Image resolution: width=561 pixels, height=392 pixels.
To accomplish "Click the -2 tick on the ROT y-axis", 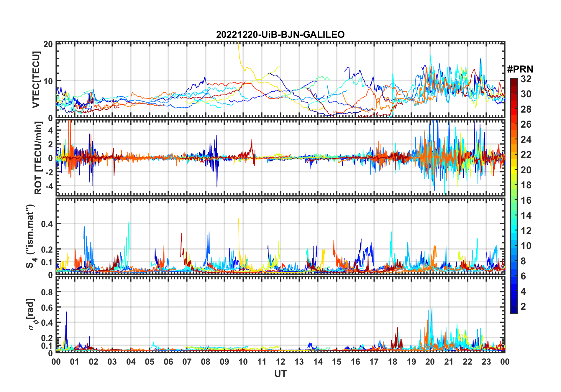I will [49, 172].
